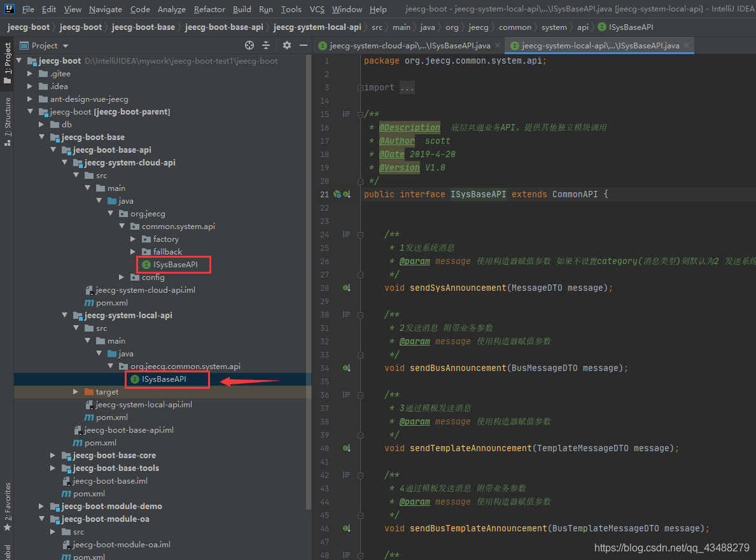The width and height of the screenshot is (756, 560).
Task: Collapse jeecg-system-cloud-api module
Action: (65, 162)
